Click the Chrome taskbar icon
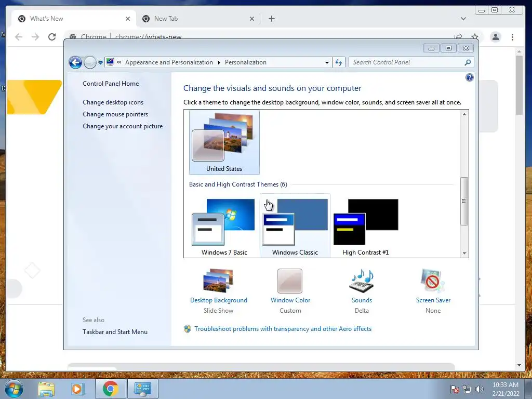 [110, 389]
